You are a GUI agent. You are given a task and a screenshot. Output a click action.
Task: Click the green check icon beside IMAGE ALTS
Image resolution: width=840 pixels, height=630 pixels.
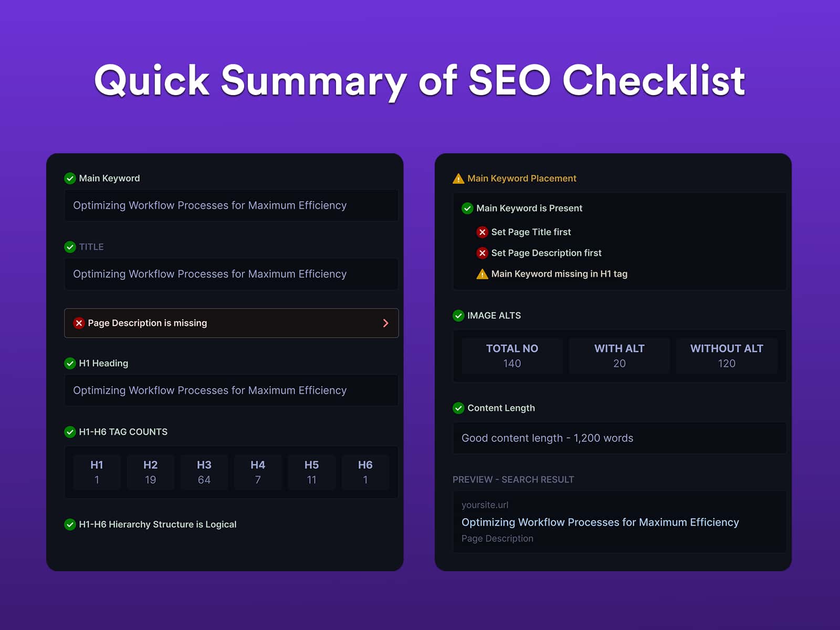coord(458,316)
